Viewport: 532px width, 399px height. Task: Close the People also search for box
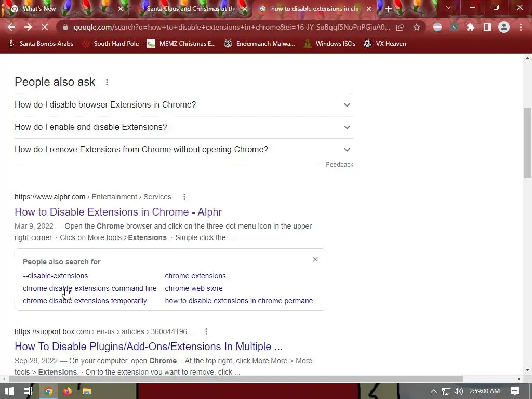tap(315, 259)
